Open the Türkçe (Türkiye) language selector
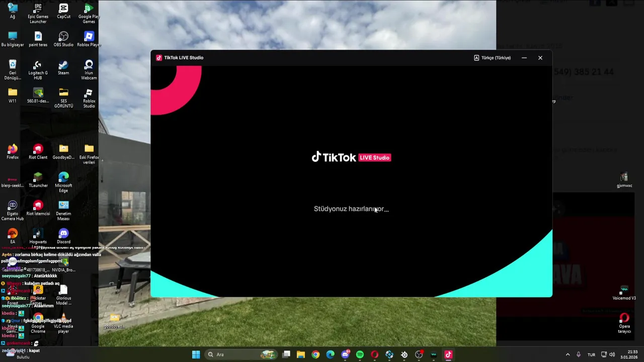This screenshot has width=644, height=362. [x=492, y=58]
